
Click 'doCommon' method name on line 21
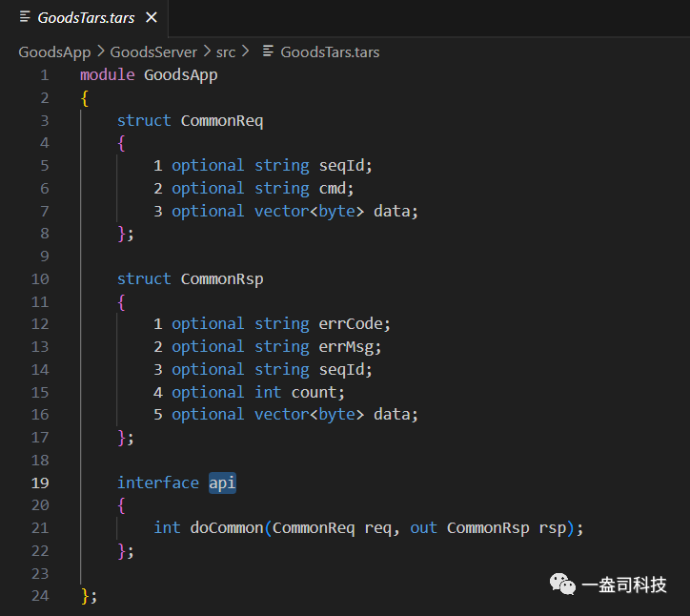227,528
